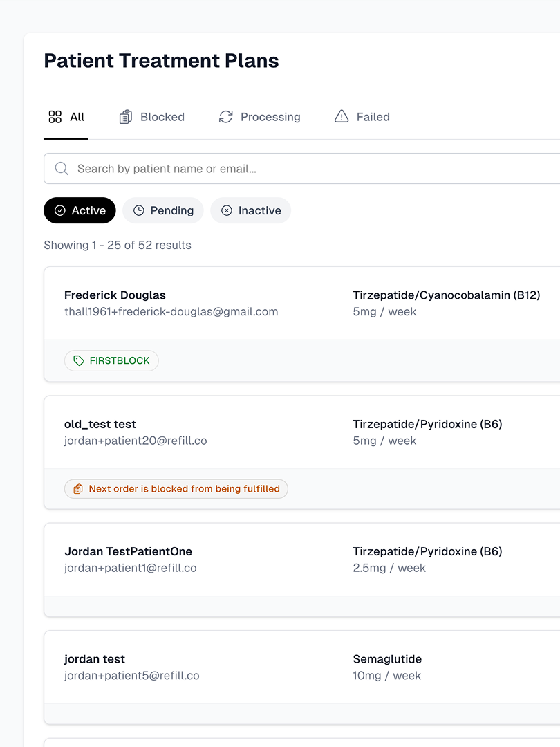This screenshot has width=560, height=747.
Task: Click the clipboard icon beside Blocked
Action: [125, 117]
